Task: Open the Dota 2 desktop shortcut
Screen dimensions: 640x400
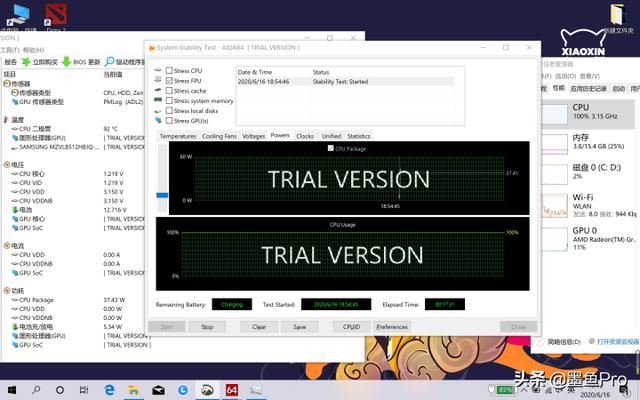Action: 56,16
